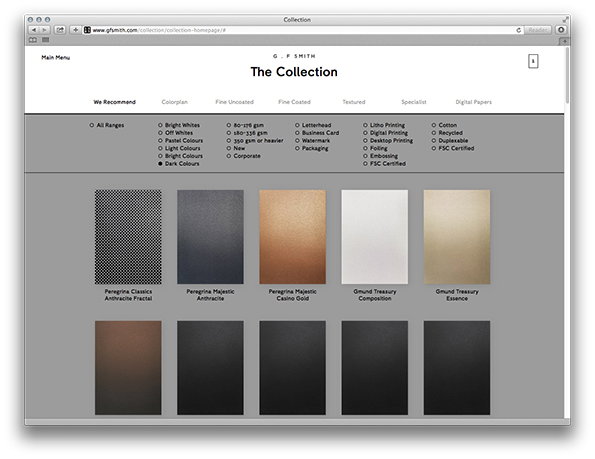The width and height of the screenshot is (595, 459).
Task: Click the G . F SMITH logo
Action: click(x=294, y=56)
